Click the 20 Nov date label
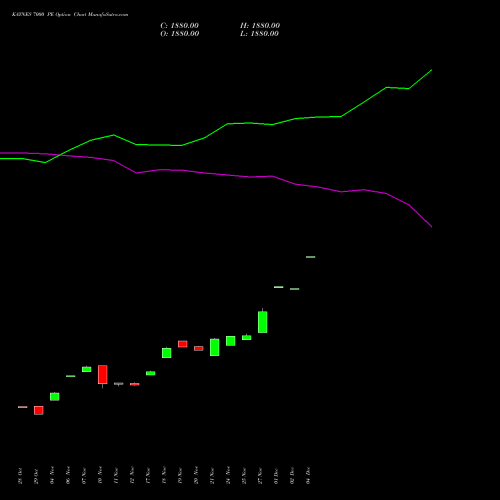Screen dimensions: 500x500 [196, 475]
